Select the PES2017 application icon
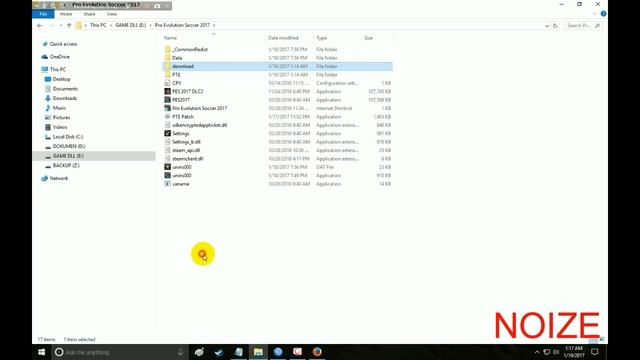Viewport: 640px width, 360px height. (167, 100)
